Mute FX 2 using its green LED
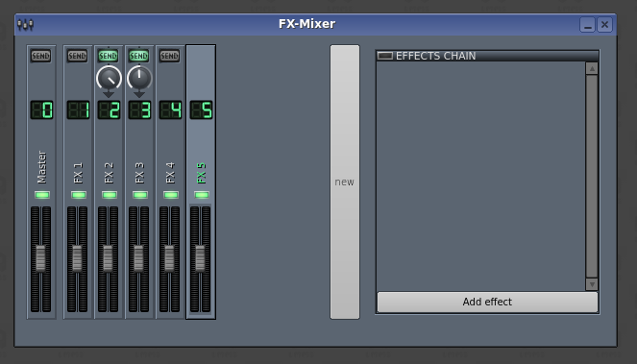The image size is (637, 364). (110, 195)
